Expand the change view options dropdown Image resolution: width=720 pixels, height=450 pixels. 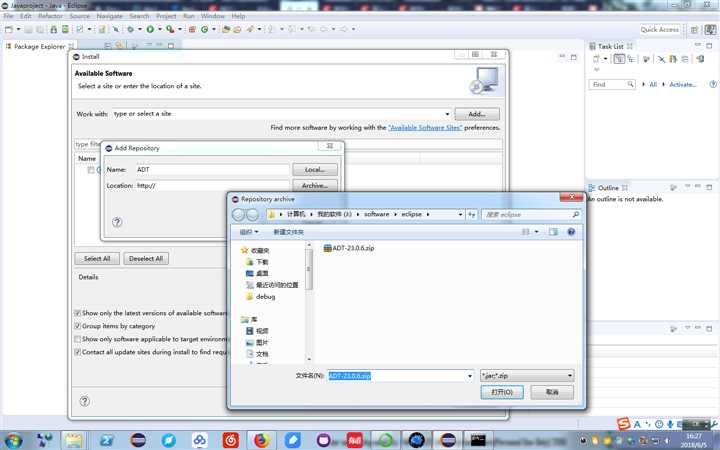536,232
